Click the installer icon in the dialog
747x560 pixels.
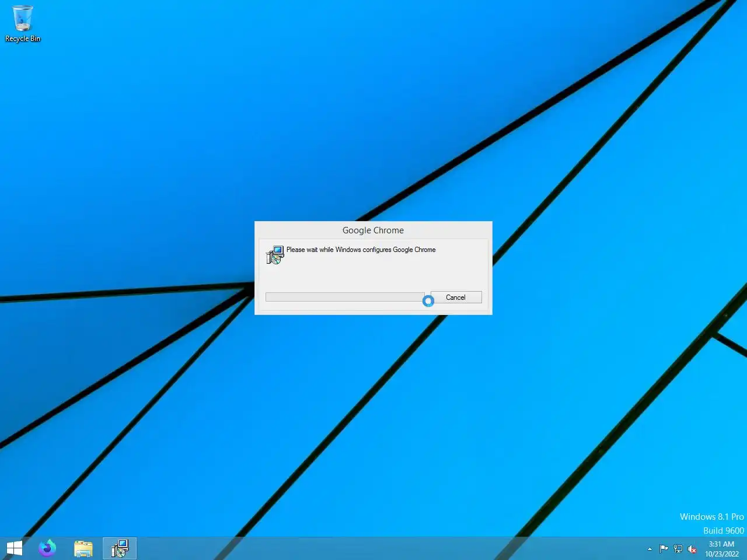pos(275,255)
